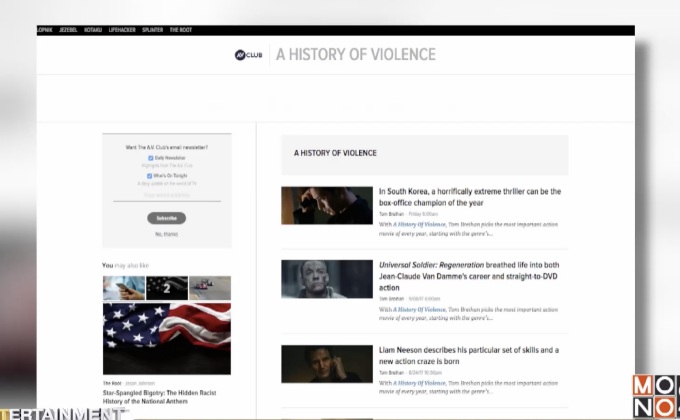Click the A History of Violence page title
This screenshot has height=420, width=680.
355,54
